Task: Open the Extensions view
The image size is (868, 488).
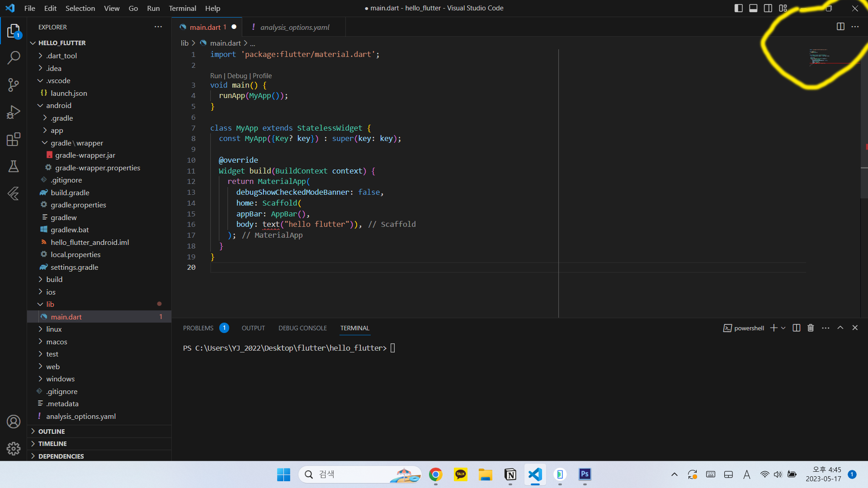Action: (x=14, y=139)
